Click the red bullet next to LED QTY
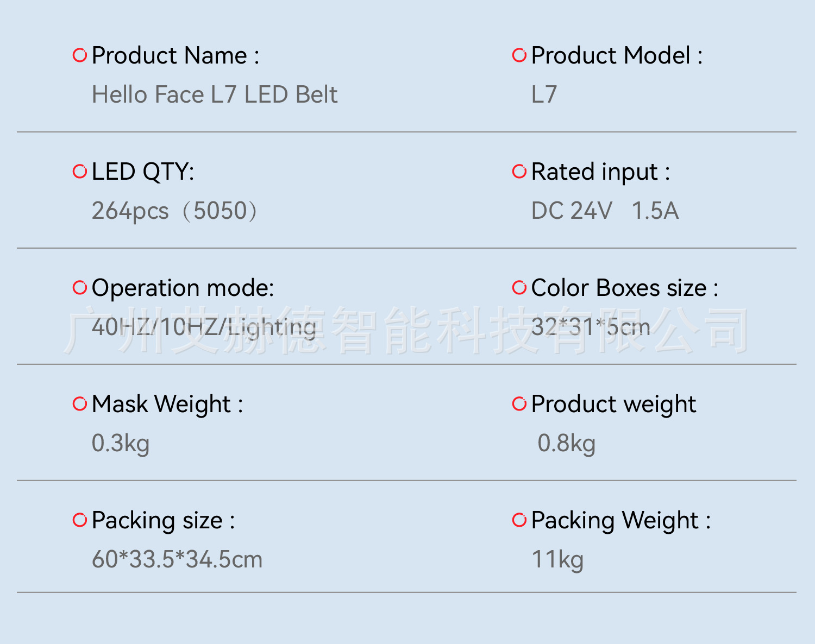 click(80, 172)
